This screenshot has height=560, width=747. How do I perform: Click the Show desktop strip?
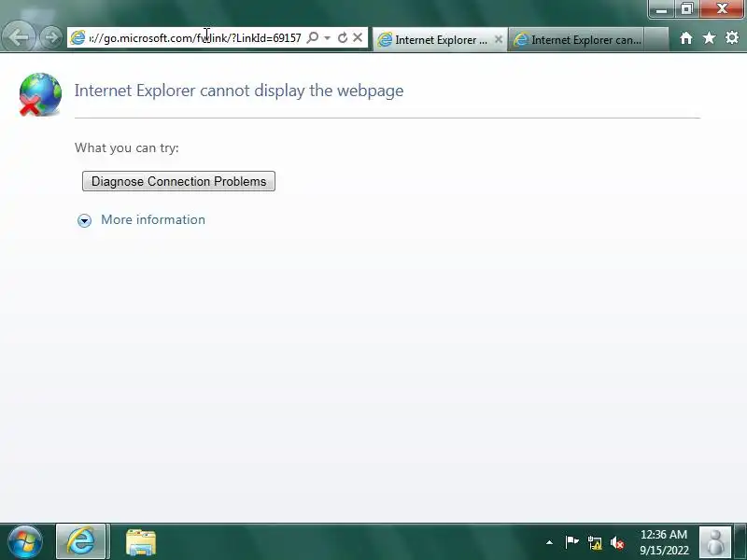740,542
